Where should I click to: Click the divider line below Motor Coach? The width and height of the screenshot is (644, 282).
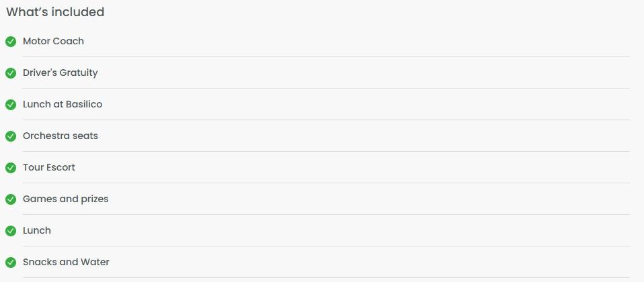tap(326, 56)
